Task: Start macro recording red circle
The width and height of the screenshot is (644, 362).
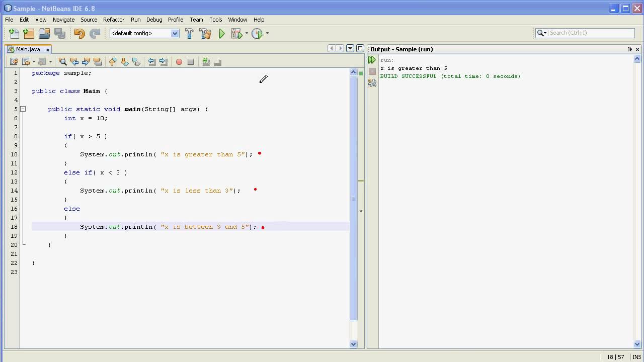Action: coord(179,62)
